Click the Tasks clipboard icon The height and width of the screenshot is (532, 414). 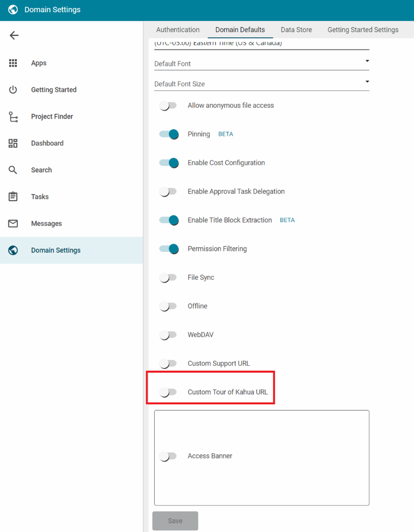point(13,197)
